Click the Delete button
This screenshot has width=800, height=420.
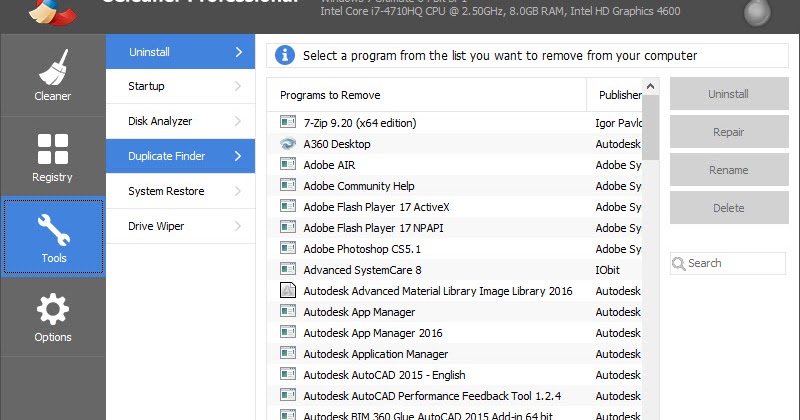click(x=729, y=208)
